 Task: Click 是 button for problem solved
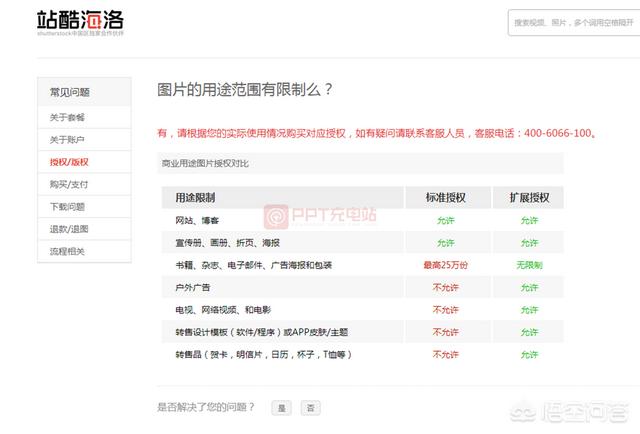pos(282,408)
